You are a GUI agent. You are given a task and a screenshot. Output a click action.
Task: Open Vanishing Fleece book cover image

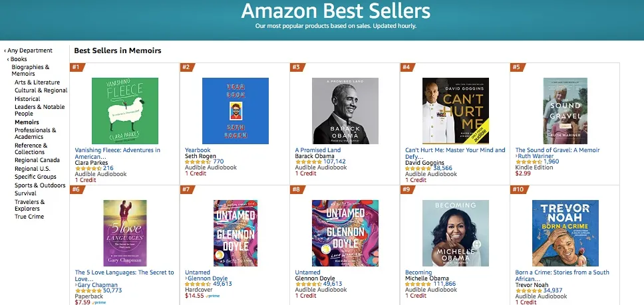click(x=125, y=111)
